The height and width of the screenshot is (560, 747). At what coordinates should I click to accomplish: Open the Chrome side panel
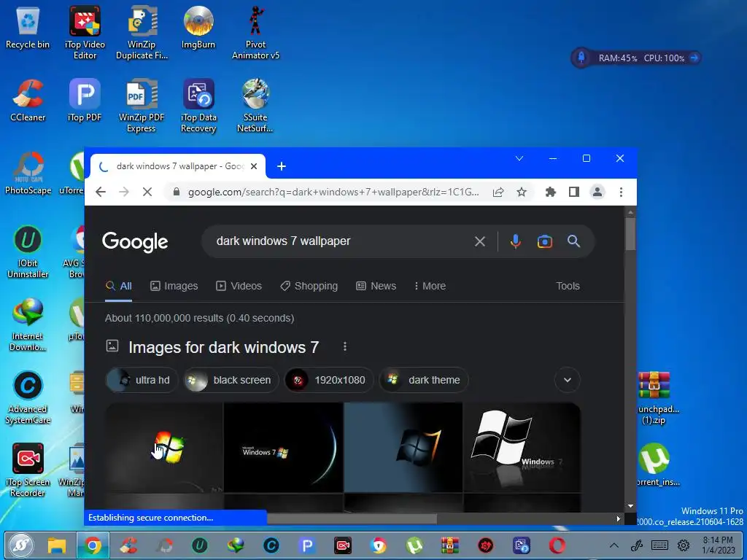[574, 192]
